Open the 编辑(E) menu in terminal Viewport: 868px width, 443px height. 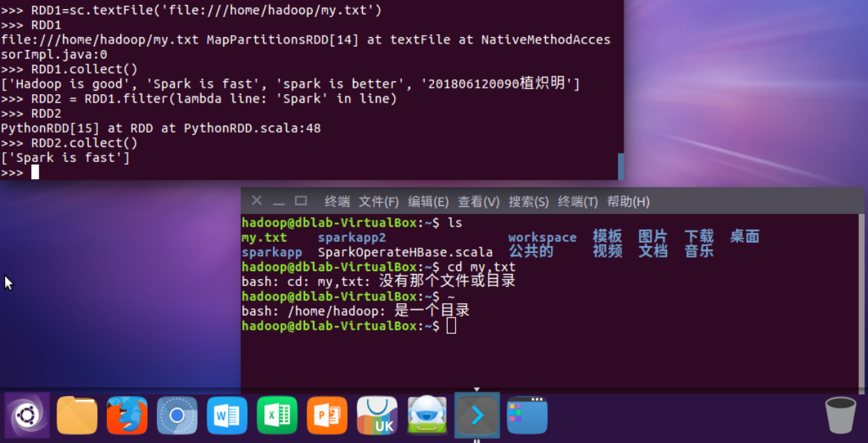428,202
